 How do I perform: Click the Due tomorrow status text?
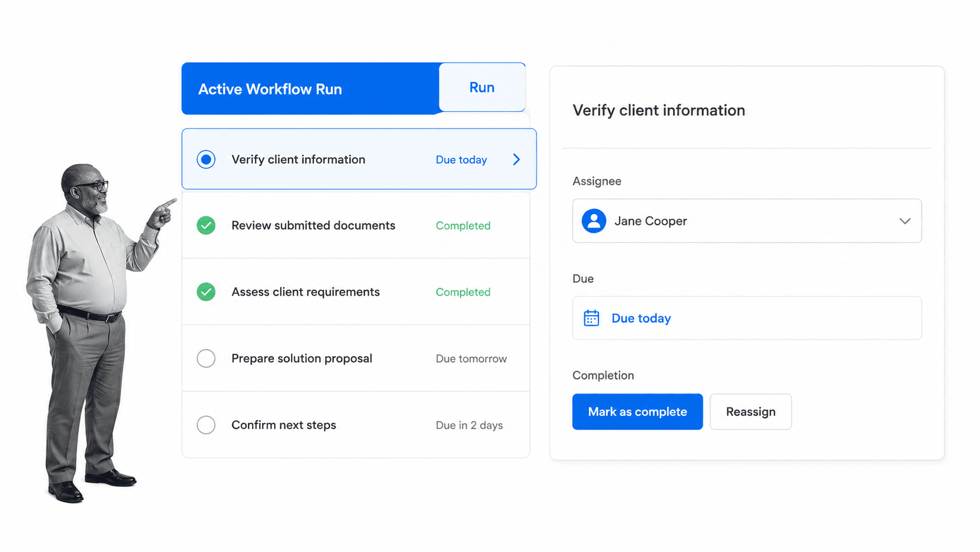(471, 358)
